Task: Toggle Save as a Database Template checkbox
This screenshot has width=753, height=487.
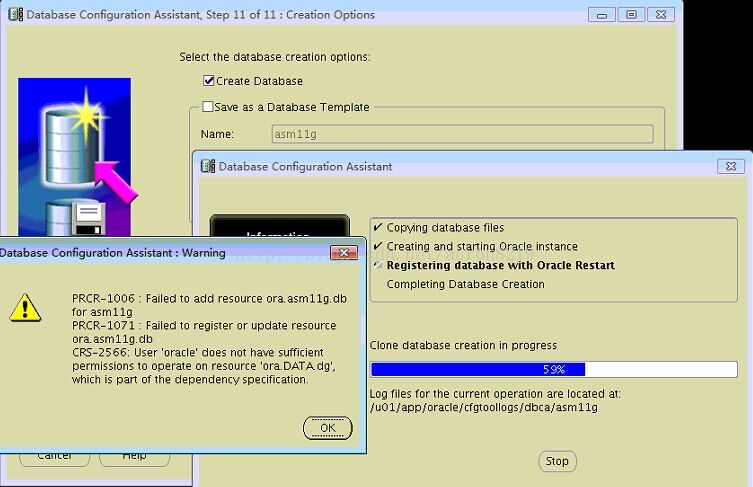Action: coord(207,107)
